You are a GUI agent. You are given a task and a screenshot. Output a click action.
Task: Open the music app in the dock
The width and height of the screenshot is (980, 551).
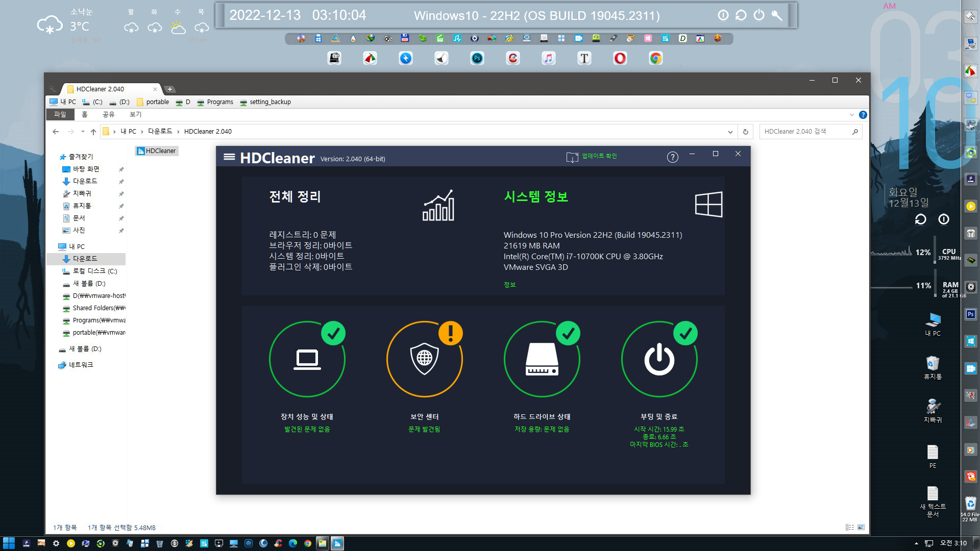549,59
